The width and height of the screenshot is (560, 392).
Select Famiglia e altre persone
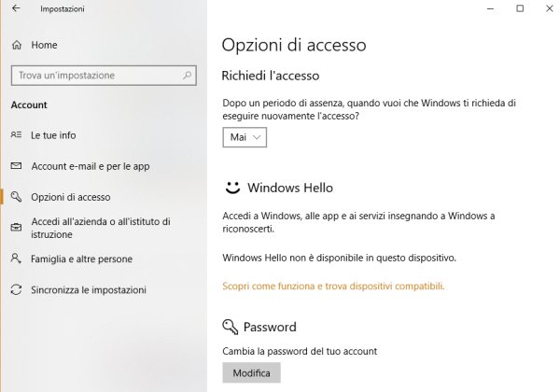[81, 259]
